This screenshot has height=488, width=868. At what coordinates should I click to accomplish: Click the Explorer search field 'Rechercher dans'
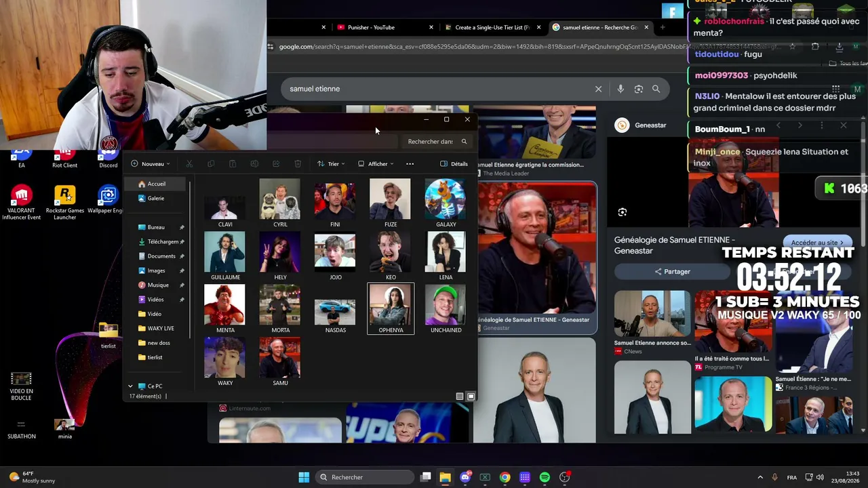(x=436, y=142)
